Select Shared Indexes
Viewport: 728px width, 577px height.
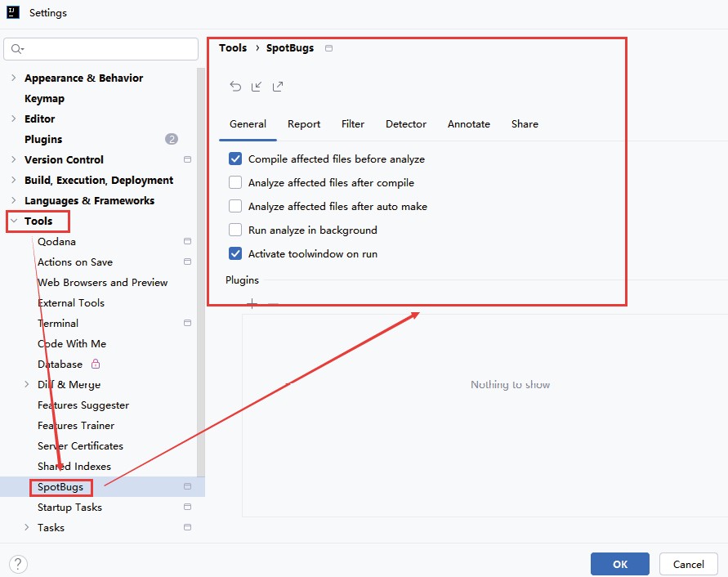74,467
